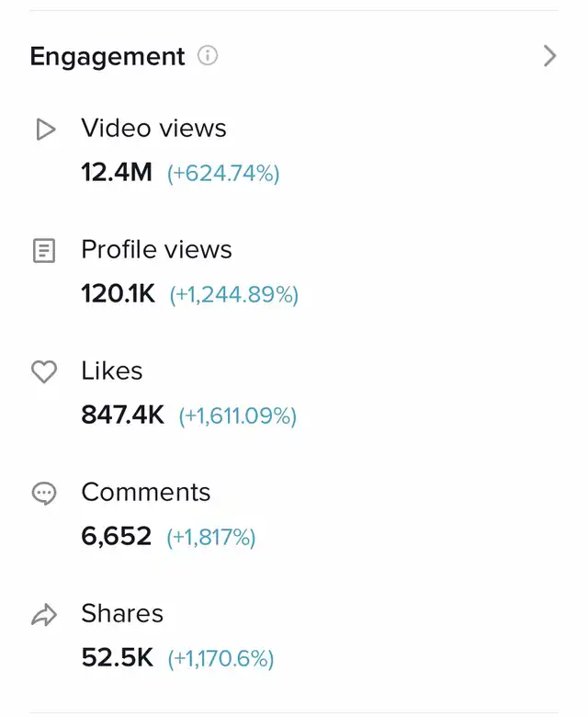The height and width of the screenshot is (717, 588).
Task: Select the Profile views label
Action: pos(157,250)
